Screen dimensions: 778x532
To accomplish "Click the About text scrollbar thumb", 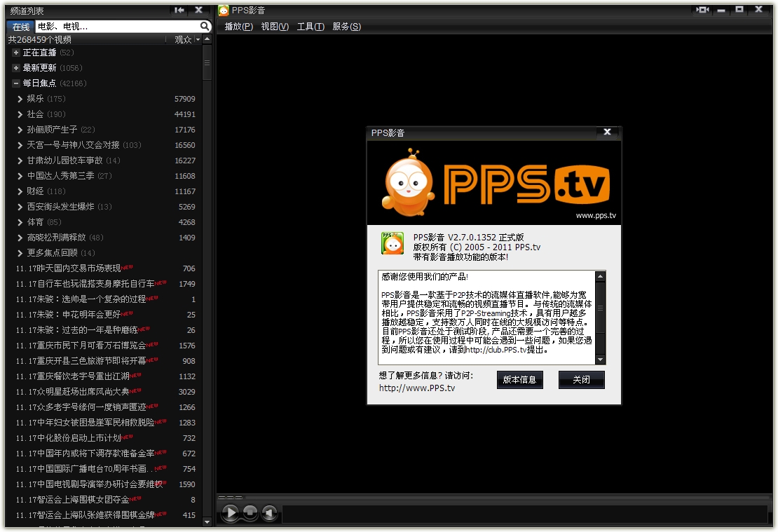I will (x=600, y=308).
